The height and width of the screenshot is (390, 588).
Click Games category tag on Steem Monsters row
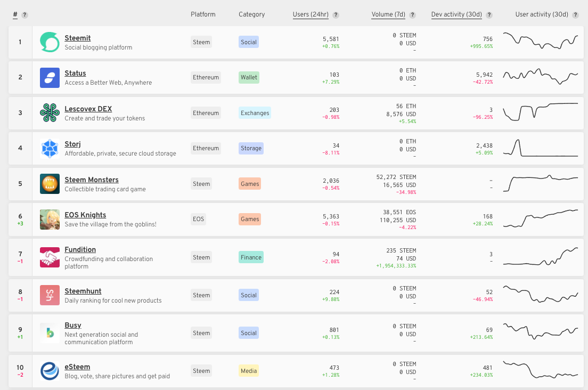pyautogui.click(x=250, y=184)
